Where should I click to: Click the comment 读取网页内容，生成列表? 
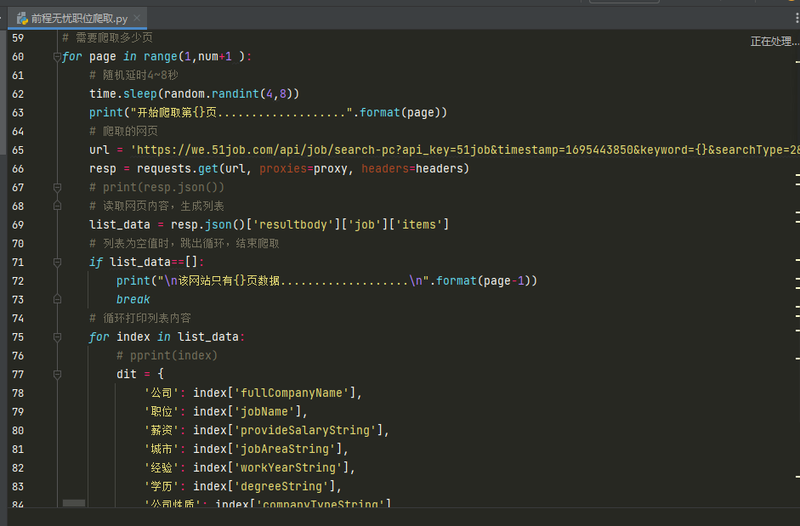[x=157, y=206]
